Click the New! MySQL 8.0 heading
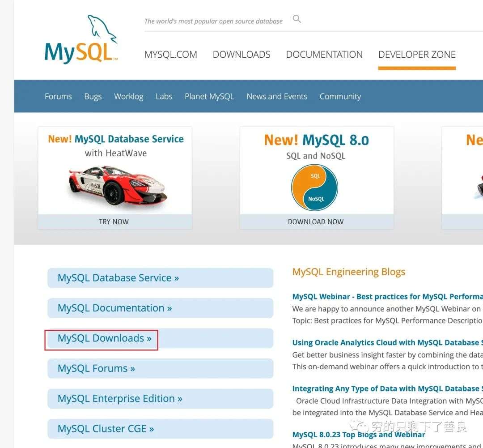The width and height of the screenshot is (483, 448). pos(316,140)
